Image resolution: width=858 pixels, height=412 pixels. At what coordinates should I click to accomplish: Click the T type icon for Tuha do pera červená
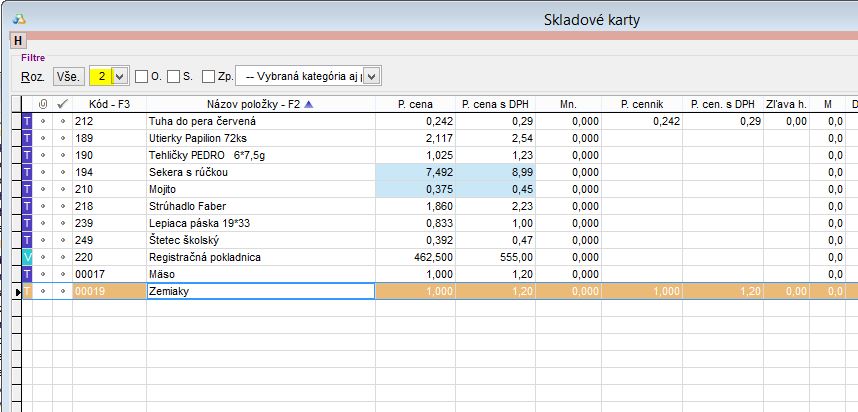click(28, 121)
